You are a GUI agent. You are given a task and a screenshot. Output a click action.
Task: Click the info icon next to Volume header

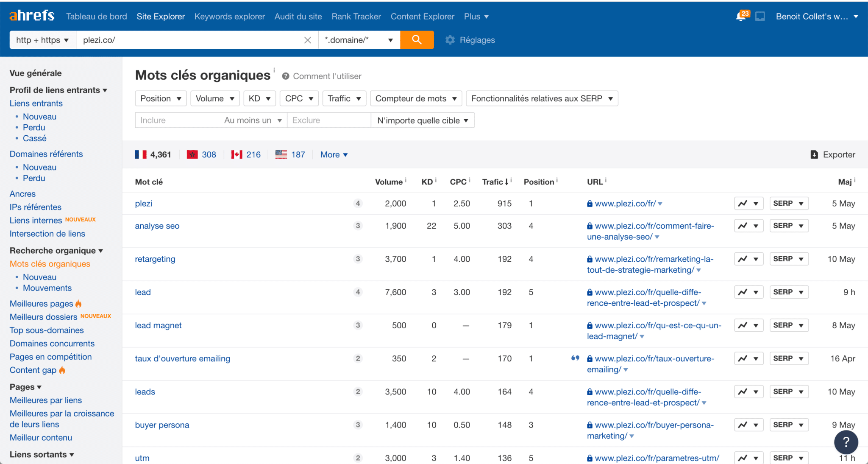[x=406, y=180]
